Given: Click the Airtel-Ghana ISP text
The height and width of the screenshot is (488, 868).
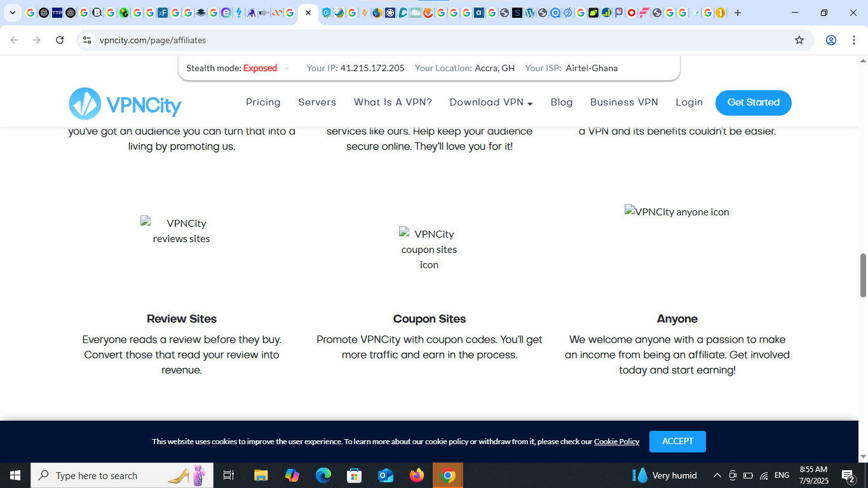Looking at the screenshot, I should click(x=592, y=68).
